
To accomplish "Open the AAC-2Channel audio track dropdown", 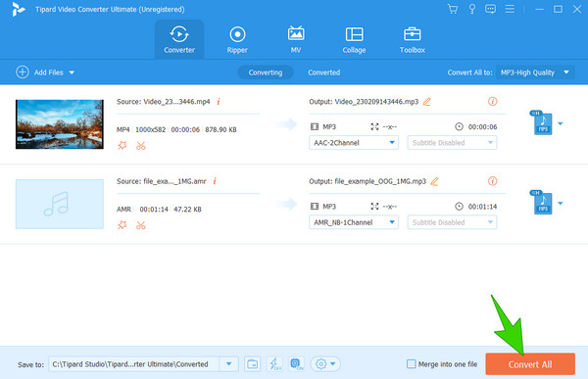I will point(354,142).
